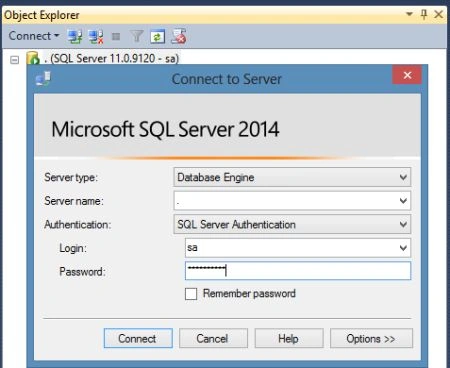Click the Connect Object Explorer toolbar icon

(x=75, y=36)
